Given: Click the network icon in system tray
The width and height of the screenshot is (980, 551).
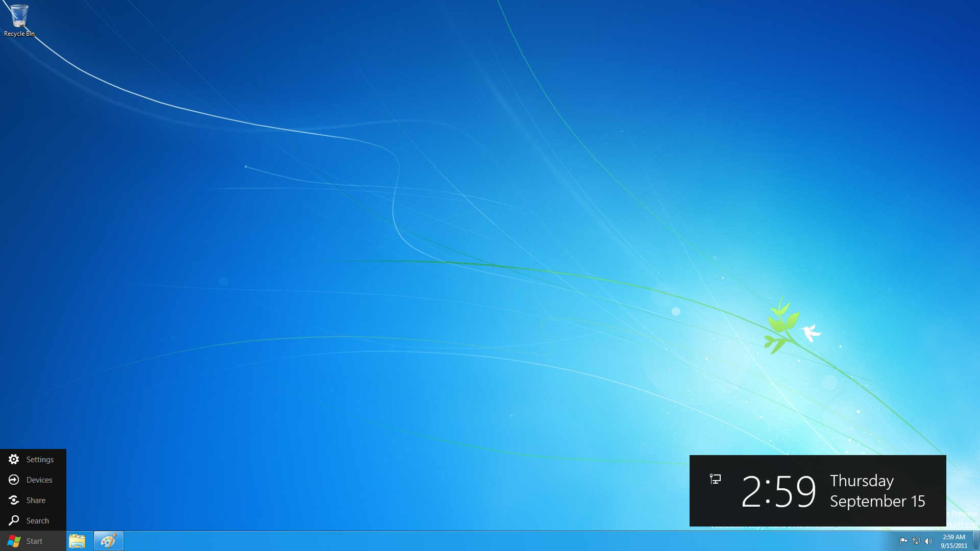Looking at the screenshot, I should point(916,541).
